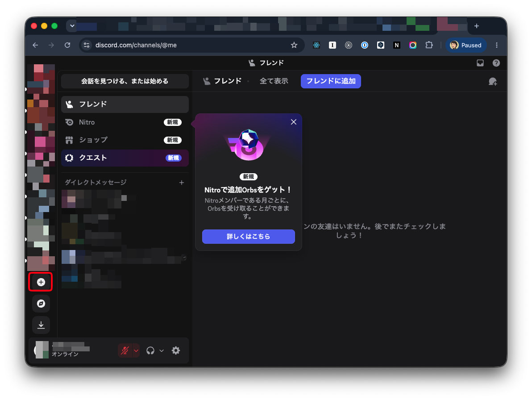
Task: Click the browser forward arrow
Action: tap(51, 45)
